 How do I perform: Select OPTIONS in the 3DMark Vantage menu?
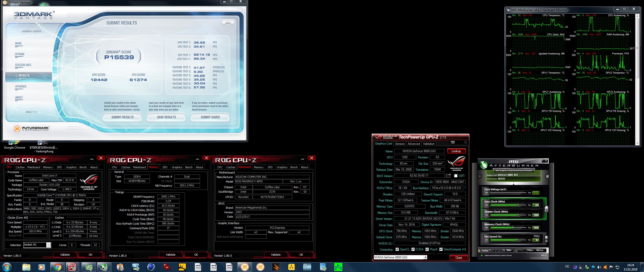pyautogui.click(x=20, y=54)
